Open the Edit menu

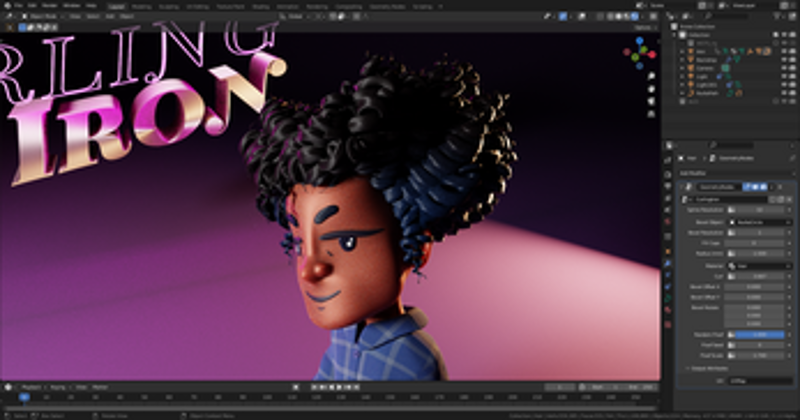(x=33, y=6)
